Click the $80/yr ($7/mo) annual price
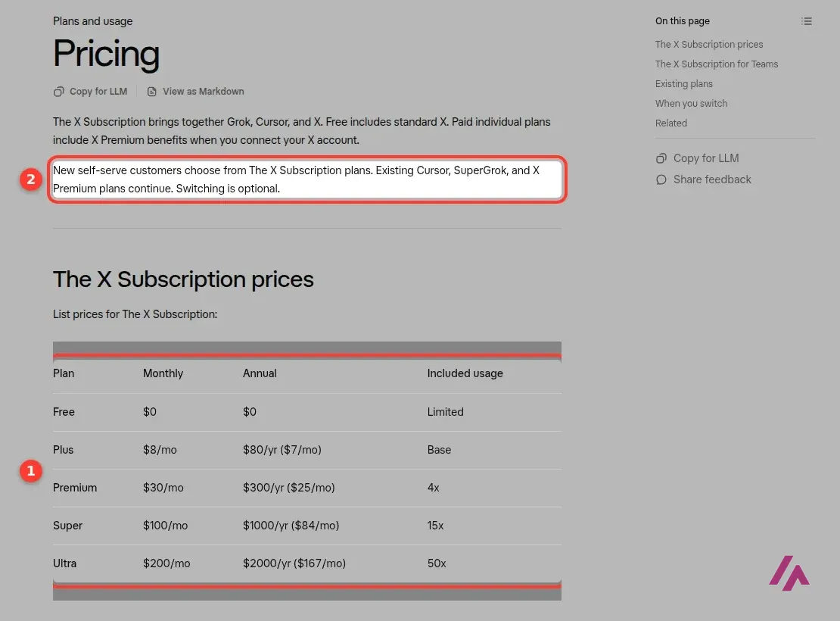This screenshot has width=840, height=621. [282, 450]
